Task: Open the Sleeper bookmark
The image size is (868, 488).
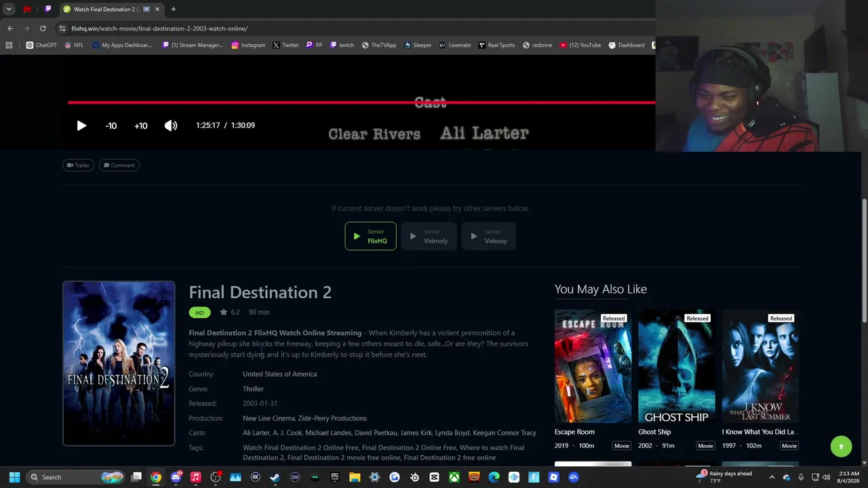Action: [418, 45]
